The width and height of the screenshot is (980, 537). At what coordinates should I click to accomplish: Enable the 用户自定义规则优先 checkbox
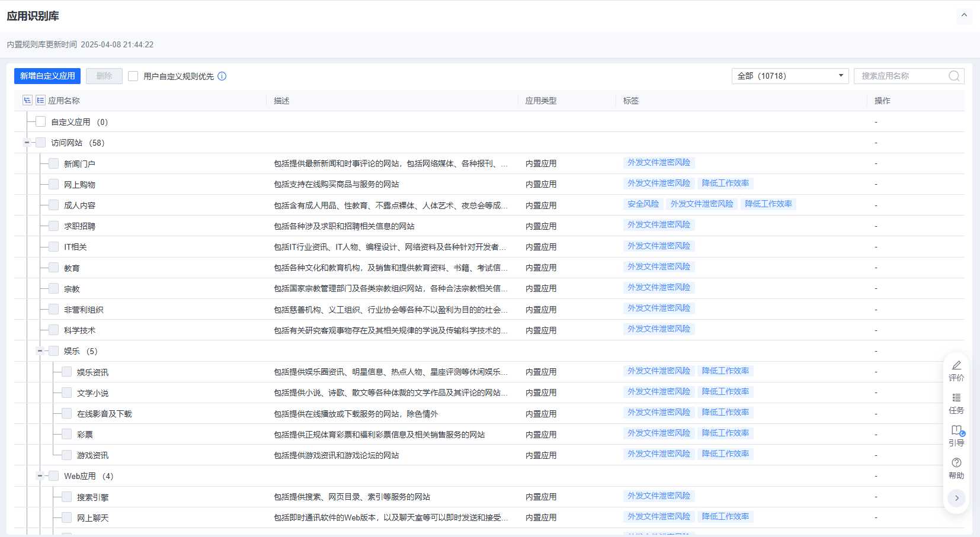[133, 76]
